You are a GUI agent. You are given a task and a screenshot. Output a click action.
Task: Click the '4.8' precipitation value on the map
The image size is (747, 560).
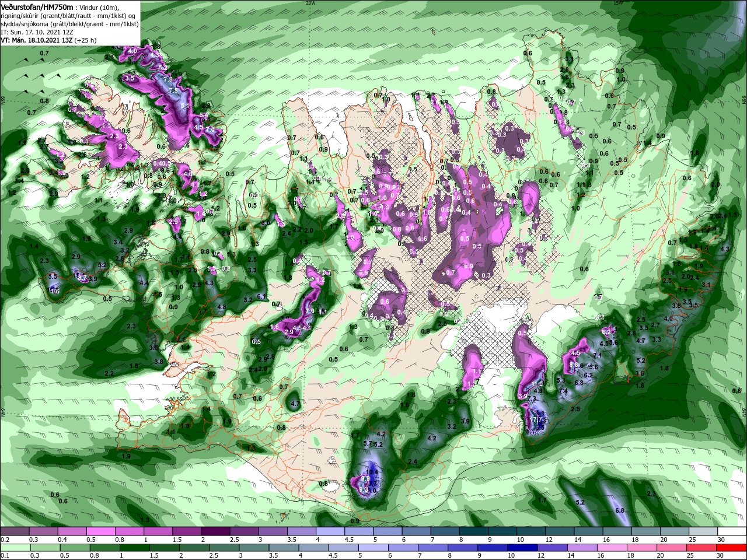click(221, 307)
